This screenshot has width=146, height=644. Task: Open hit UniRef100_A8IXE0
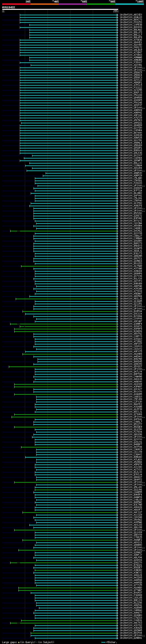[x=131, y=15]
